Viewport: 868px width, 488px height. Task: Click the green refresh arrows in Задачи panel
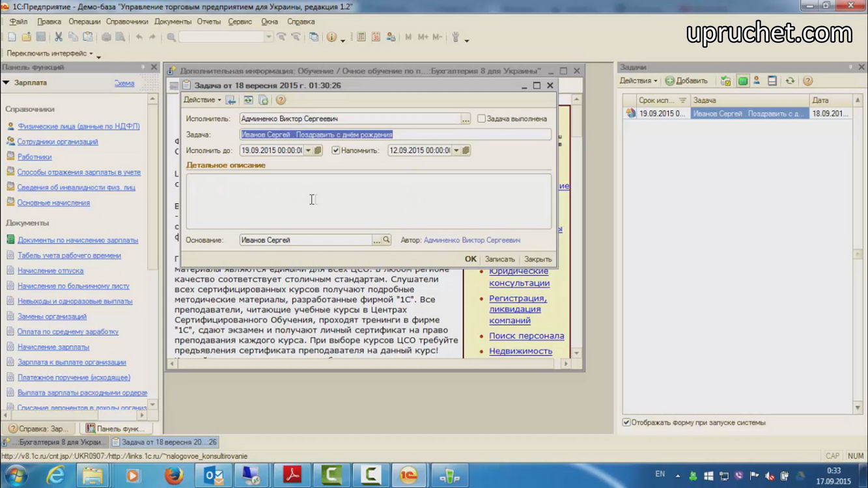point(790,81)
